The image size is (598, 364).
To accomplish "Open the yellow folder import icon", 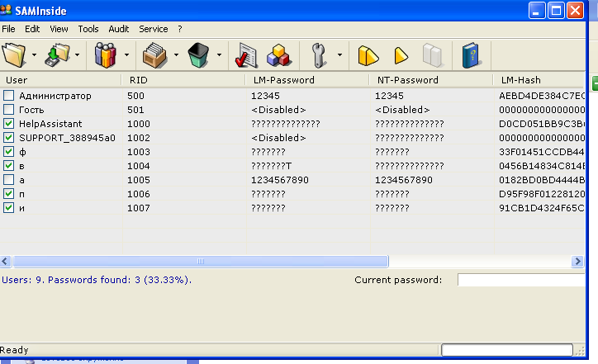I will point(14,55).
